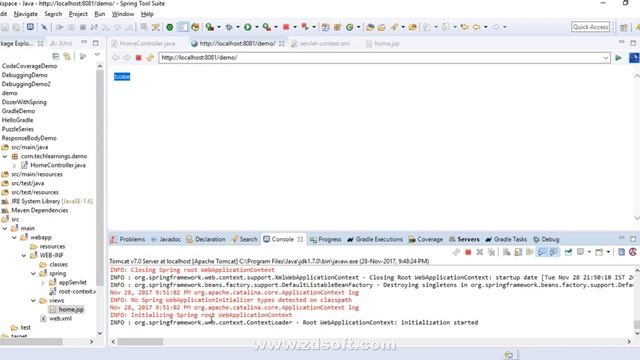
Task: Open the Debug button dropdown arrow
Action: 238,27
